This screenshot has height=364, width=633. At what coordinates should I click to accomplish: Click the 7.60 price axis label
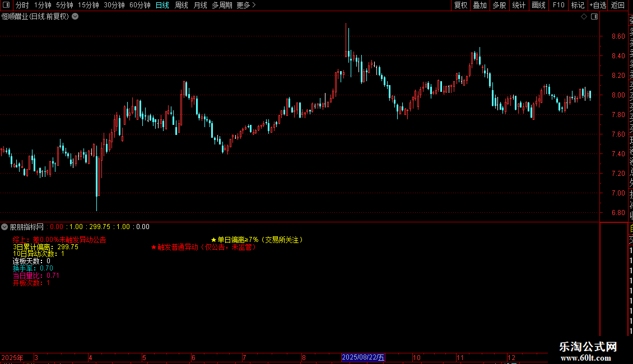[618, 134]
